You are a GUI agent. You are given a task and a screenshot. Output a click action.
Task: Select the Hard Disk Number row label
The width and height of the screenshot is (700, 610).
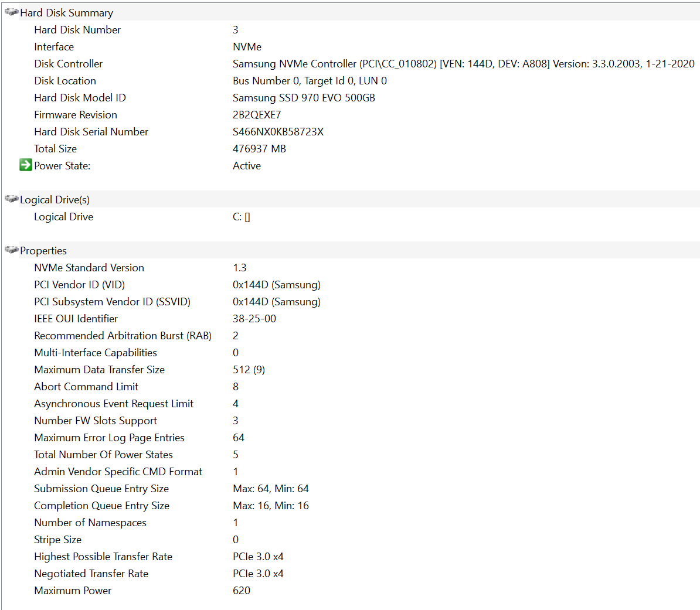point(77,30)
